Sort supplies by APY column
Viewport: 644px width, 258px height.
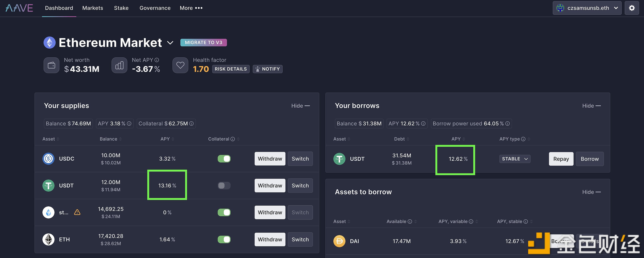click(x=167, y=139)
